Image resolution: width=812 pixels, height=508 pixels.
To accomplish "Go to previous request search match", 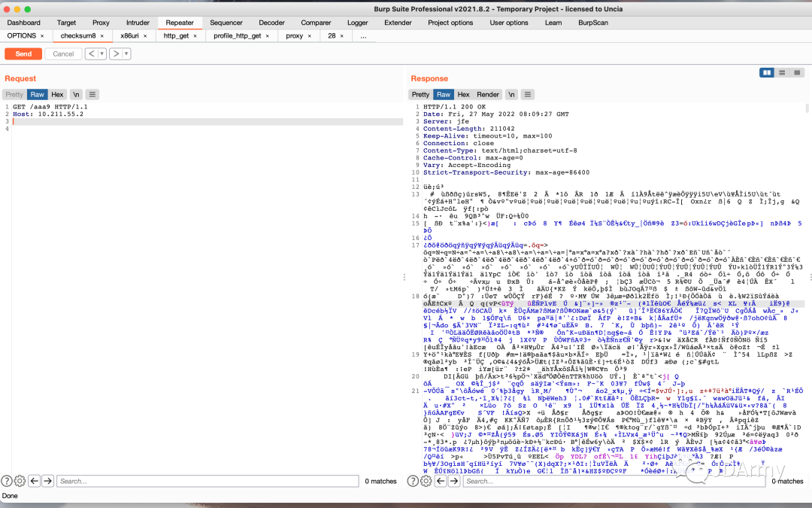I will tap(34, 481).
